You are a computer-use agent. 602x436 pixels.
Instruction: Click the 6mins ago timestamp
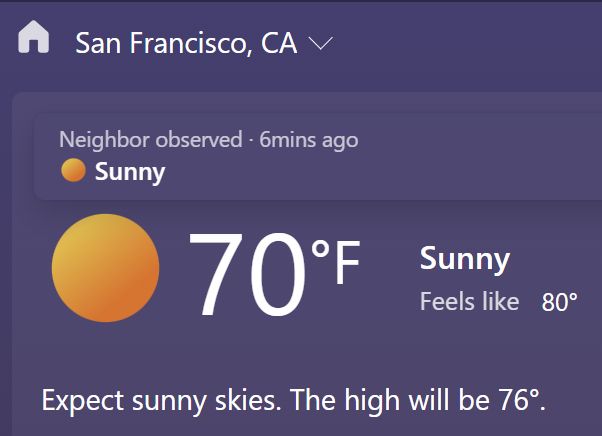click(309, 140)
